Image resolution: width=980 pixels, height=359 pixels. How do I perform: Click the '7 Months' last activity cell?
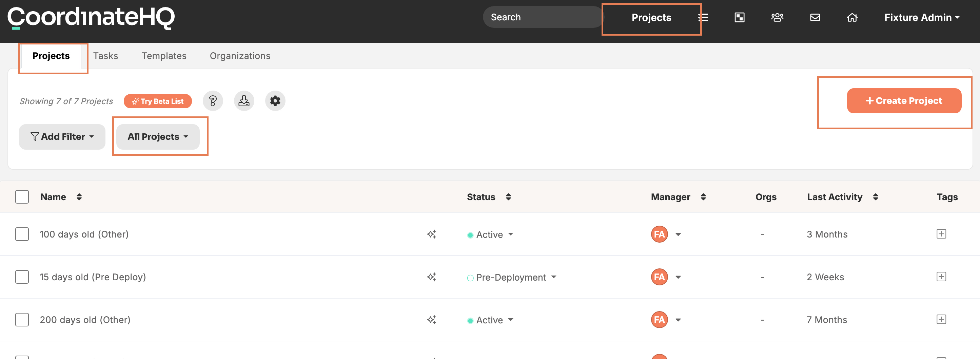(827, 319)
